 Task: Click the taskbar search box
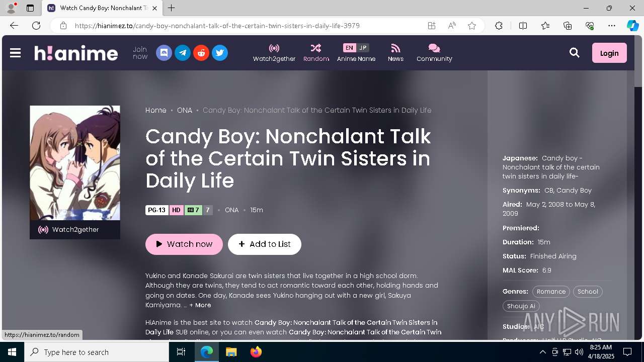[x=97, y=352]
